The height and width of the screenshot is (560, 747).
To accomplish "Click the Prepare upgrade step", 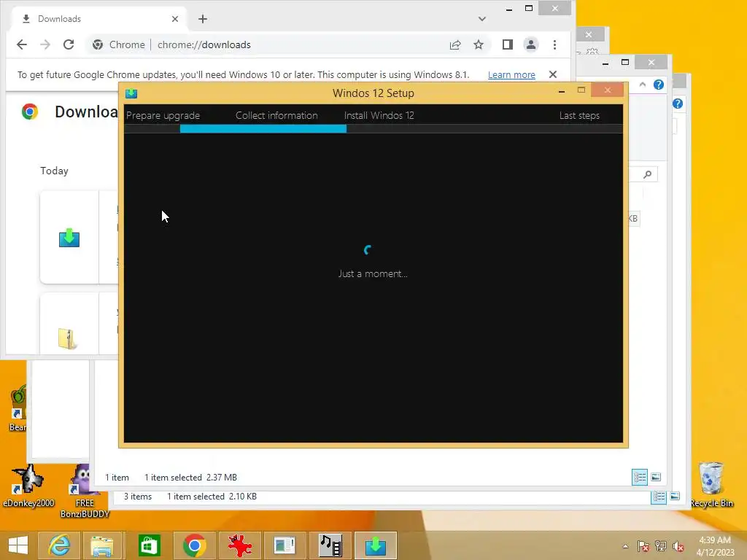I will coord(163,116).
